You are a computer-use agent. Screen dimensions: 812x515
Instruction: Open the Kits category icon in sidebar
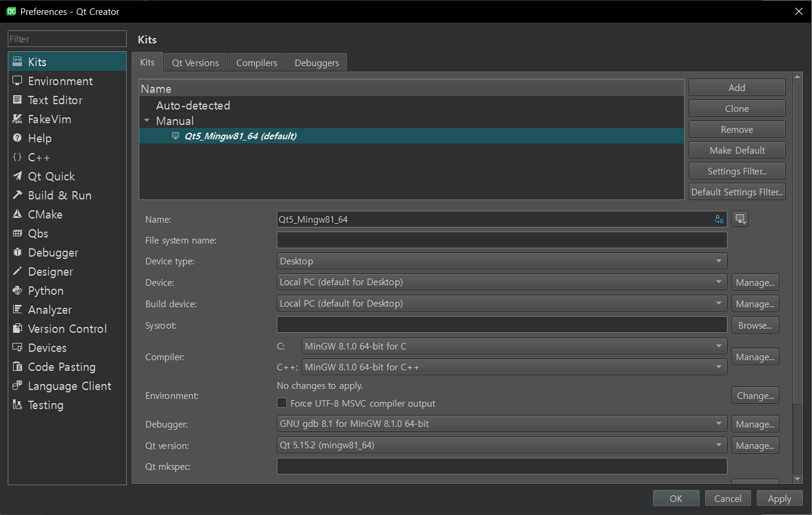coord(17,62)
